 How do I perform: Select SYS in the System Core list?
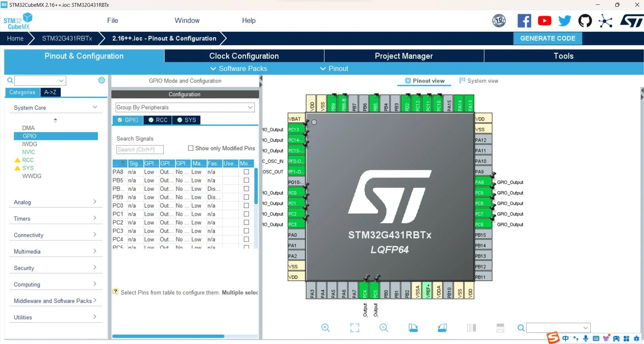pyautogui.click(x=28, y=168)
